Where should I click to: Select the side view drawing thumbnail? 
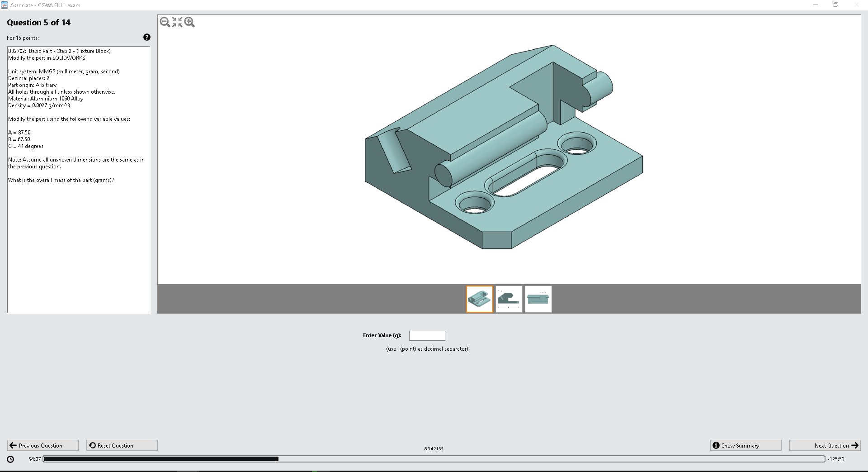click(509, 299)
